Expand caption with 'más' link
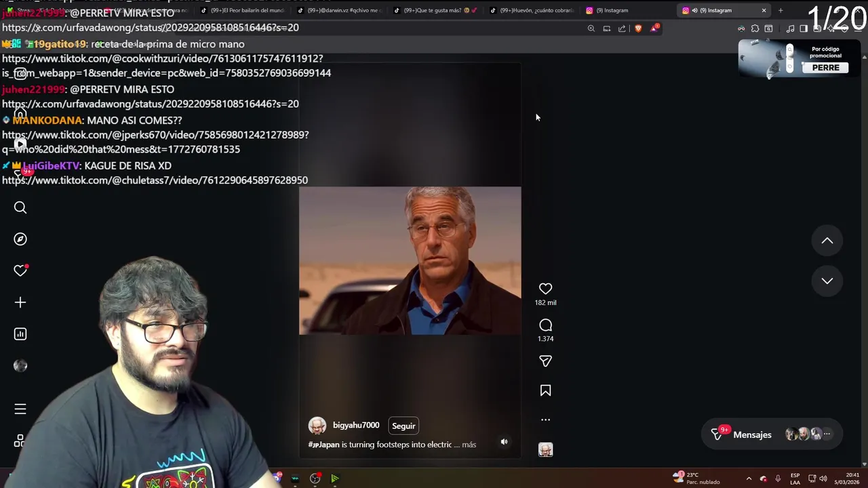This screenshot has width=868, height=488. [469, 445]
